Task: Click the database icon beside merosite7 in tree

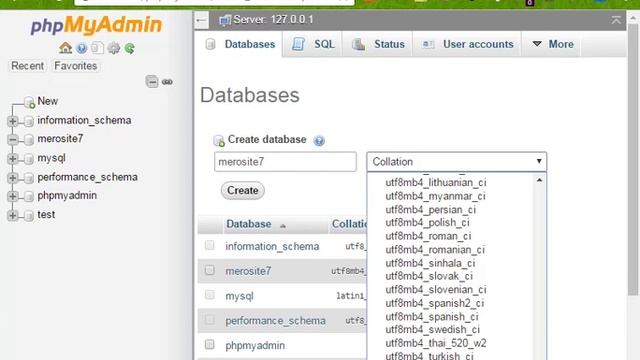Action: click(29, 140)
